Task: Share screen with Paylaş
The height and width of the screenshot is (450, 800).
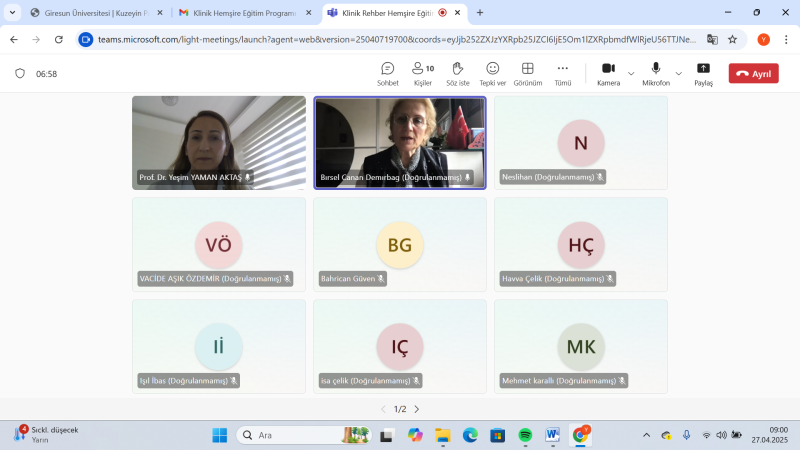Action: 703,74
